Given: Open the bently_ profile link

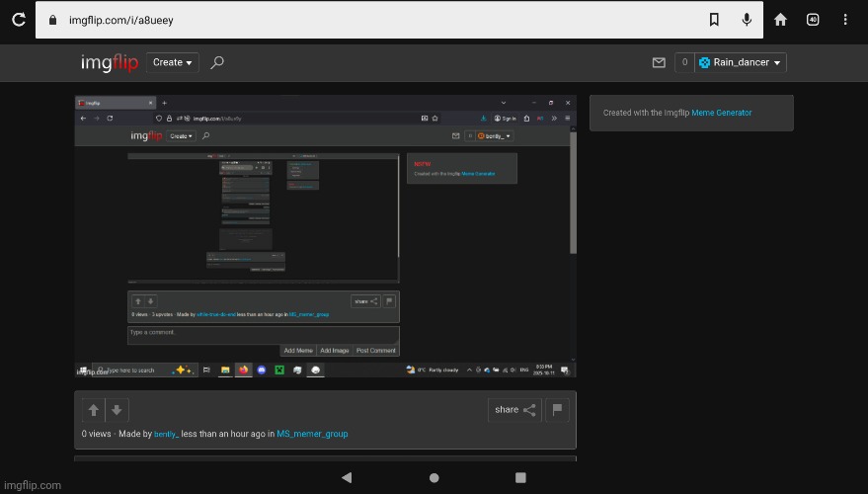Looking at the screenshot, I should click(x=166, y=434).
